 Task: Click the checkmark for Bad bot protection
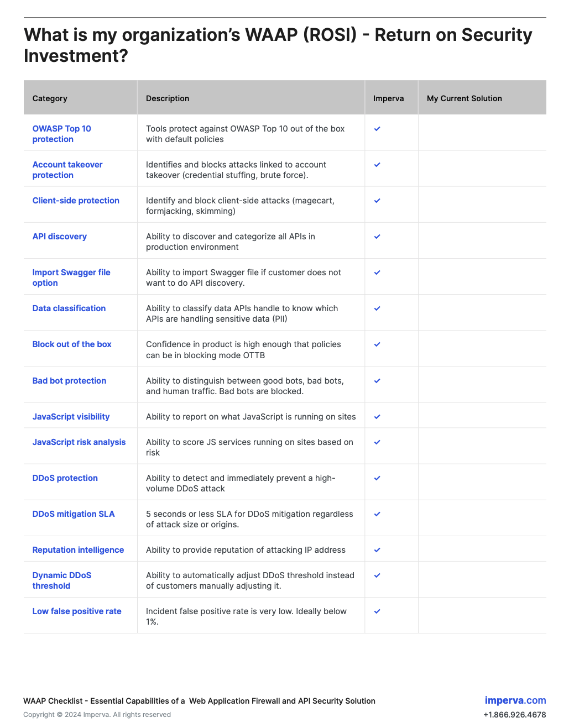coord(377,381)
